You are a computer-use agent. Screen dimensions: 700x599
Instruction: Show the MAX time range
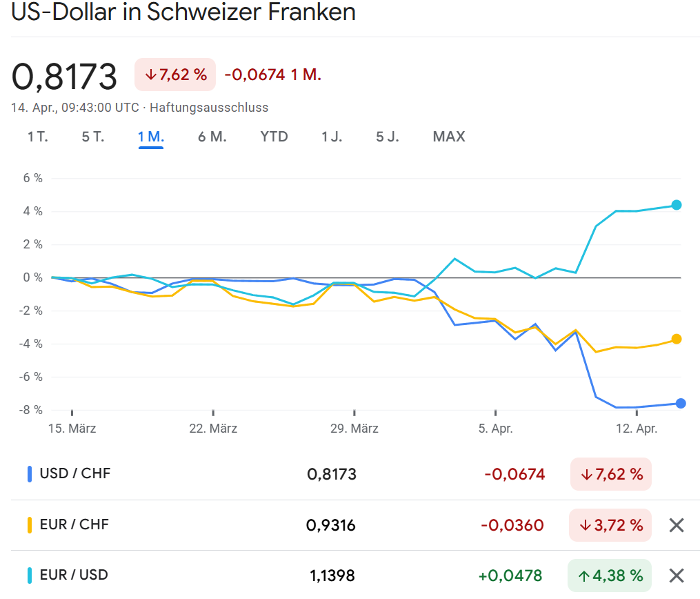[x=449, y=137]
